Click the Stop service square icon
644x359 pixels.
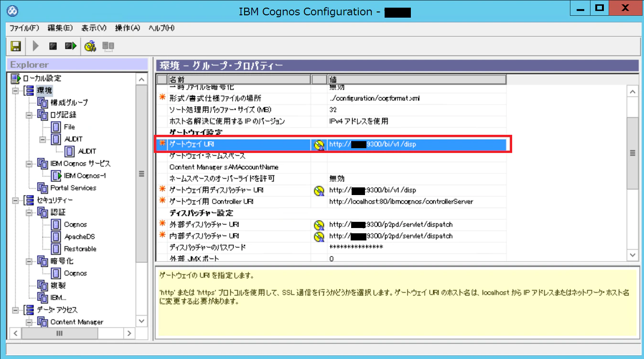[53, 46]
